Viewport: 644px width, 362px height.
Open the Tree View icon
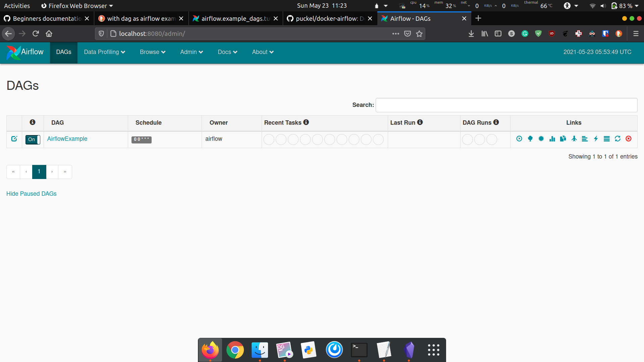pyautogui.click(x=530, y=139)
